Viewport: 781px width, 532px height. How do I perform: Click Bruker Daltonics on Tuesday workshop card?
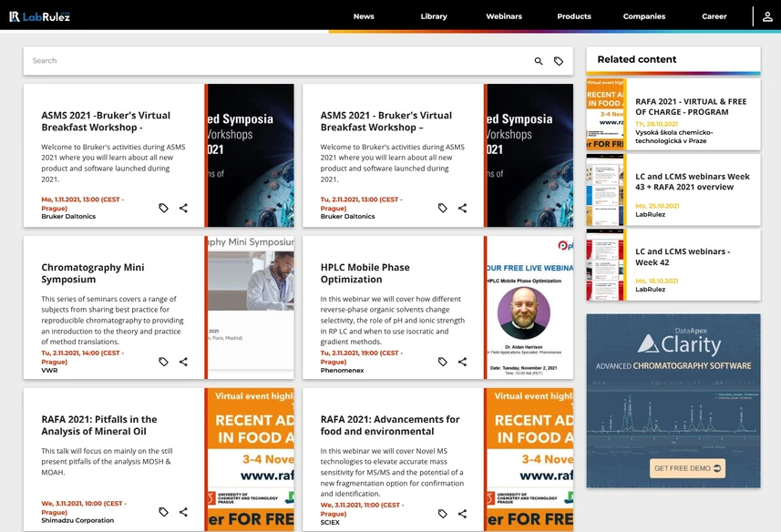[x=347, y=217]
